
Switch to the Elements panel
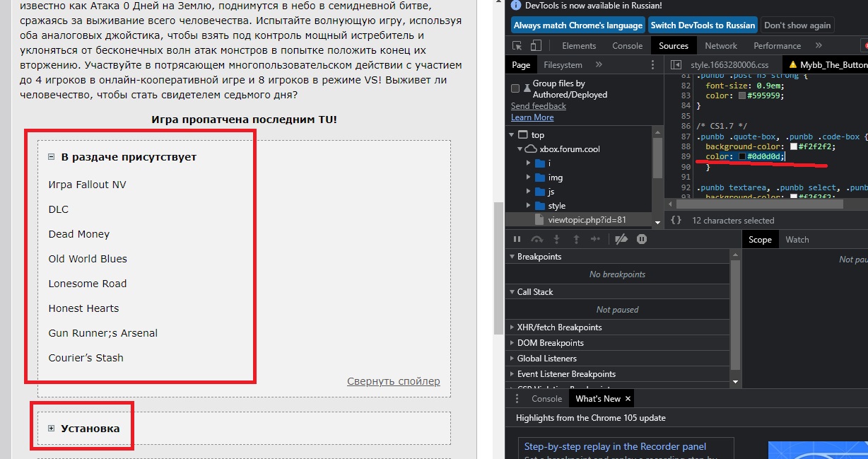point(579,46)
